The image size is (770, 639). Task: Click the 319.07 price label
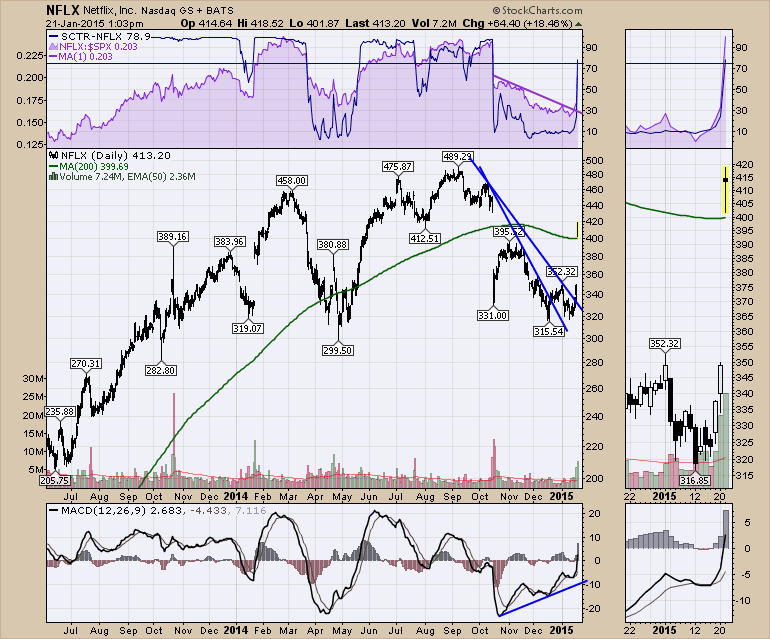pyautogui.click(x=247, y=328)
